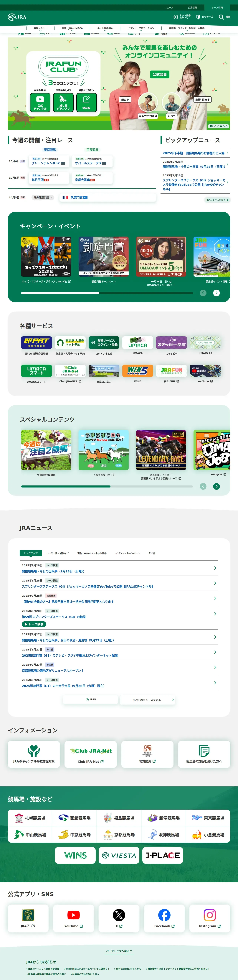Image resolution: width=238 pixels, height=980 pixels.
Task: Click JRAニュースを見る pill button
Action: [217, 200]
